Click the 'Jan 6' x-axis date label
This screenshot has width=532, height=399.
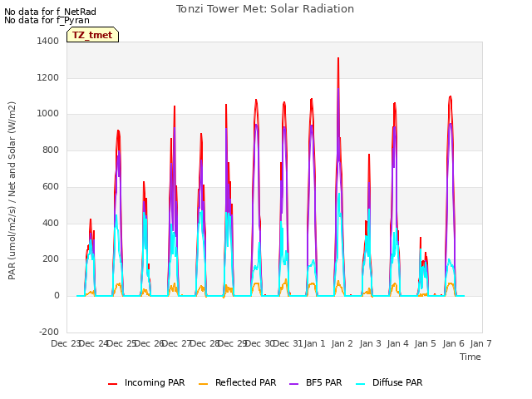[x=453, y=343]
